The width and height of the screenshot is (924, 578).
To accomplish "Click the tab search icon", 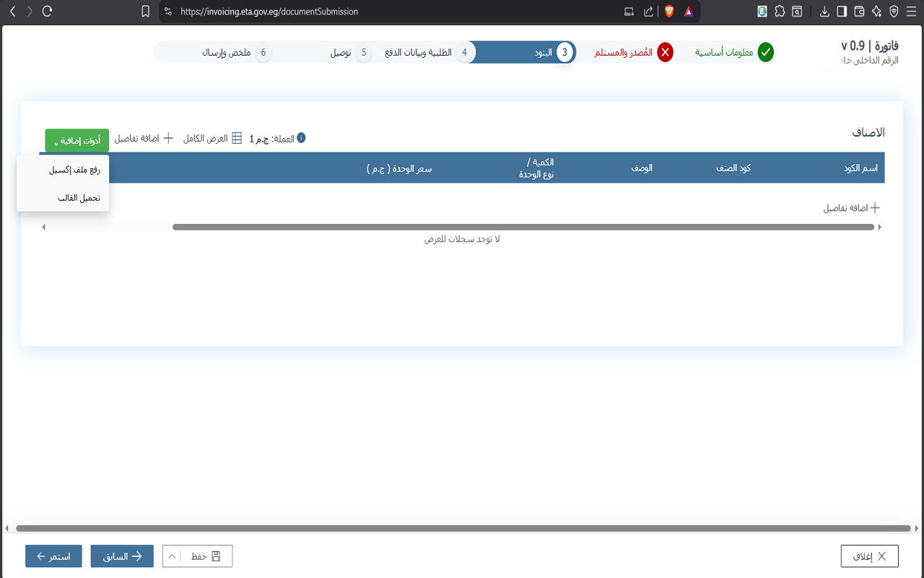I will tap(798, 12).
